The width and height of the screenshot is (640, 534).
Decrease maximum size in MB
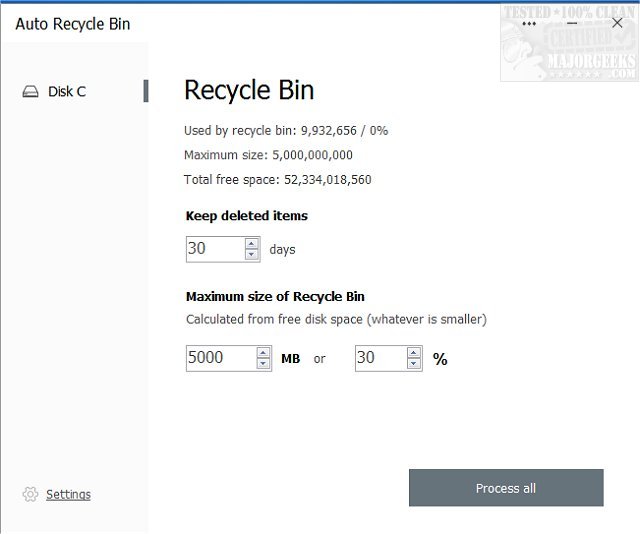(264, 364)
